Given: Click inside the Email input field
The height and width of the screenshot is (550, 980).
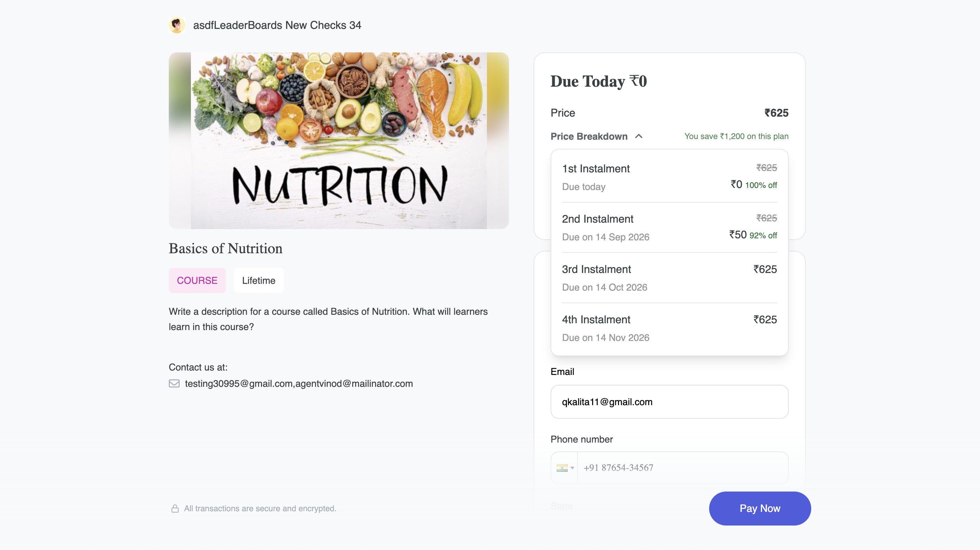Looking at the screenshot, I should tap(669, 402).
